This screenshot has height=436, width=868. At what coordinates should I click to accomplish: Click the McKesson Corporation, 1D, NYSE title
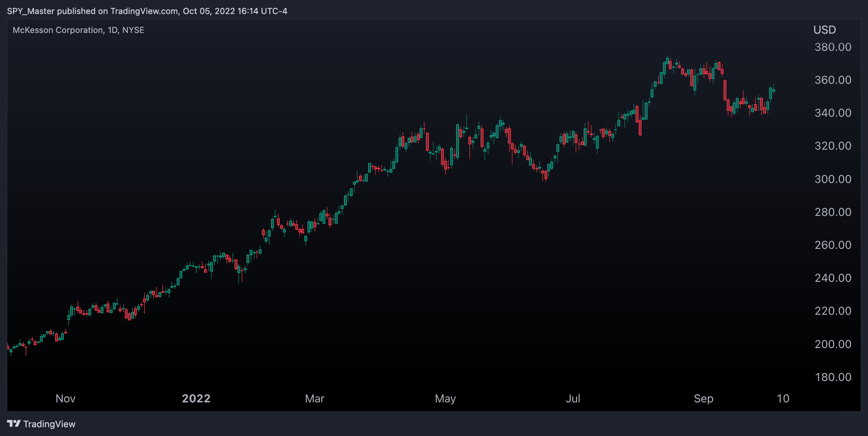(x=79, y=30)
